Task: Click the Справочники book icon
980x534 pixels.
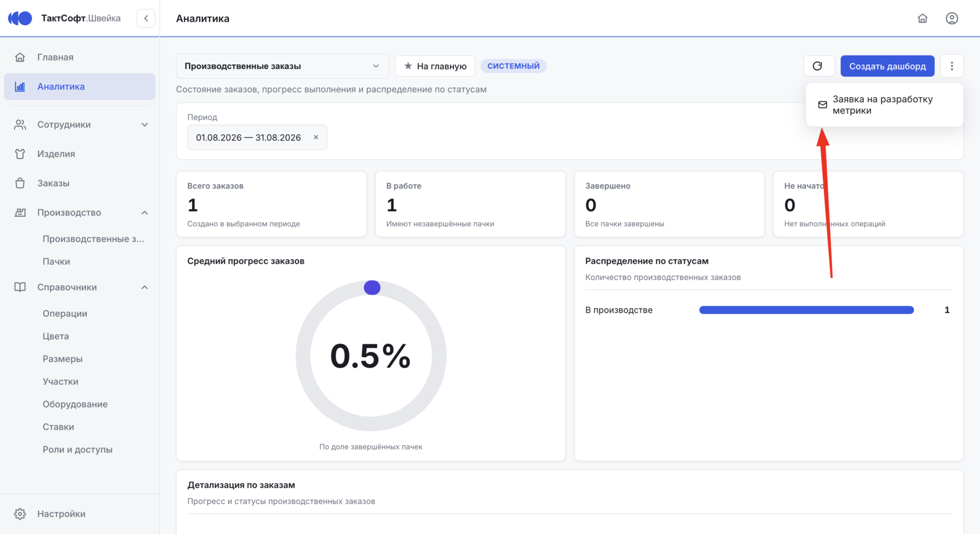Action: tap(20, 287)
